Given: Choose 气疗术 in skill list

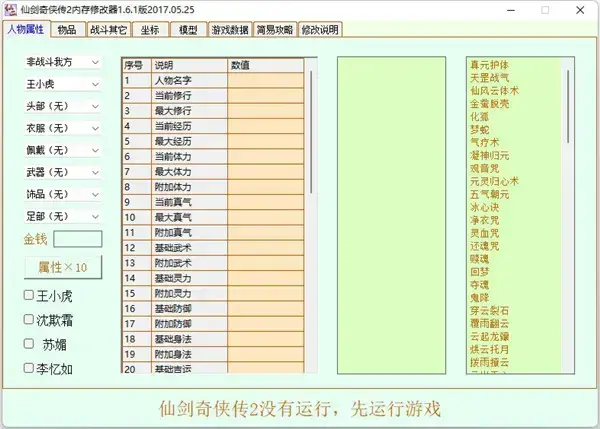Looking at the screenshot, I should (484, 142).
